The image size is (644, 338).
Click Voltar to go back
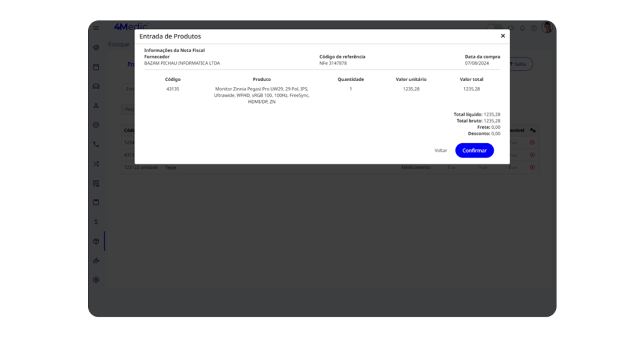click(441, 151)
